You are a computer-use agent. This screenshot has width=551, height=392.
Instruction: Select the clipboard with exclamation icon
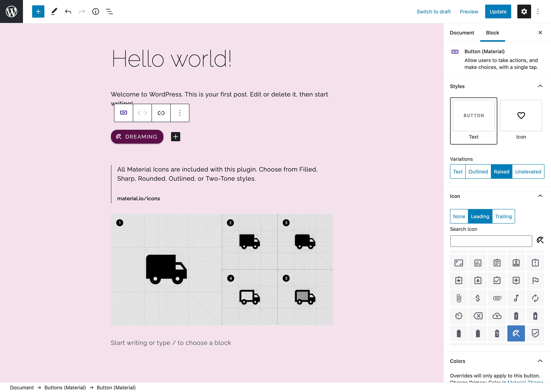point(535,263)
